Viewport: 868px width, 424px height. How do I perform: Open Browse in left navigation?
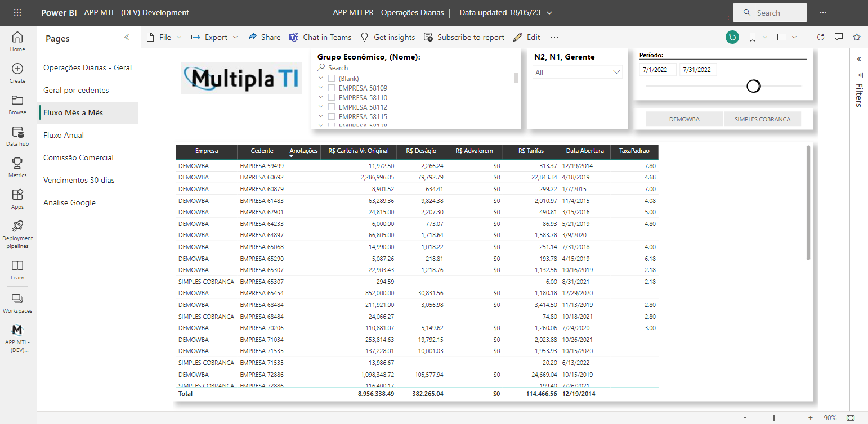click(x=17, y=105)
